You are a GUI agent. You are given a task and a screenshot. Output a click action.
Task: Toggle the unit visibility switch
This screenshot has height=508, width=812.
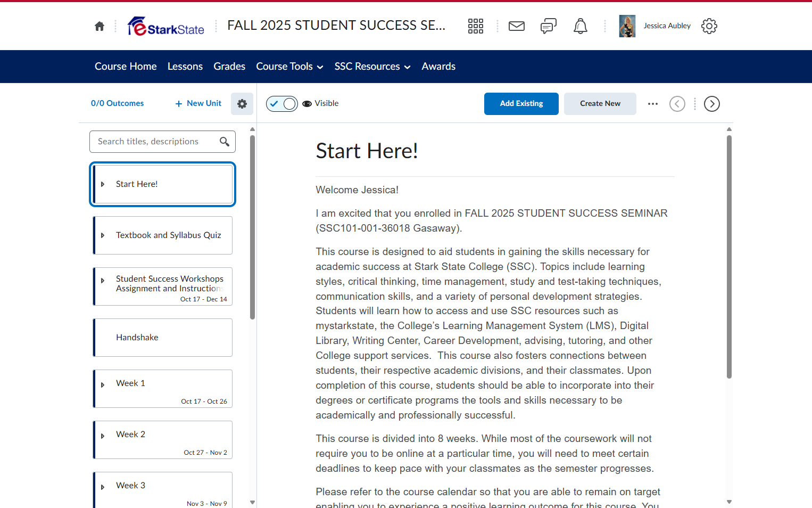point(282,104)
